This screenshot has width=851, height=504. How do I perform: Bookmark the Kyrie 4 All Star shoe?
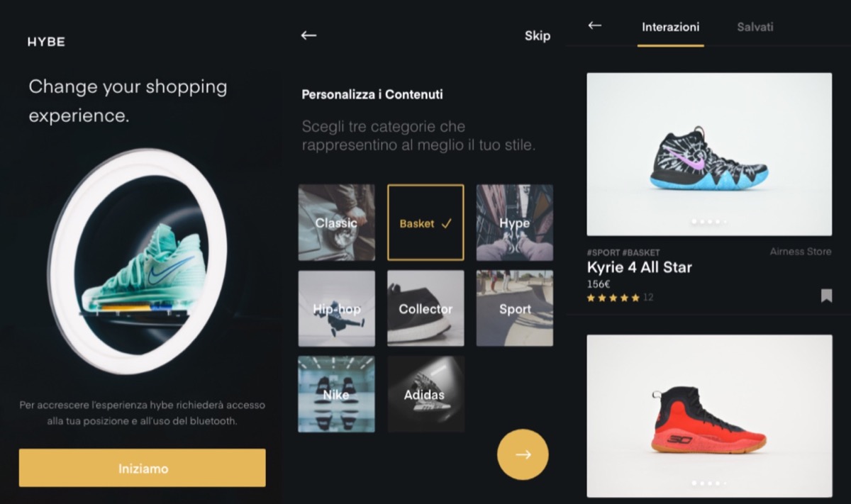[826, 296]
